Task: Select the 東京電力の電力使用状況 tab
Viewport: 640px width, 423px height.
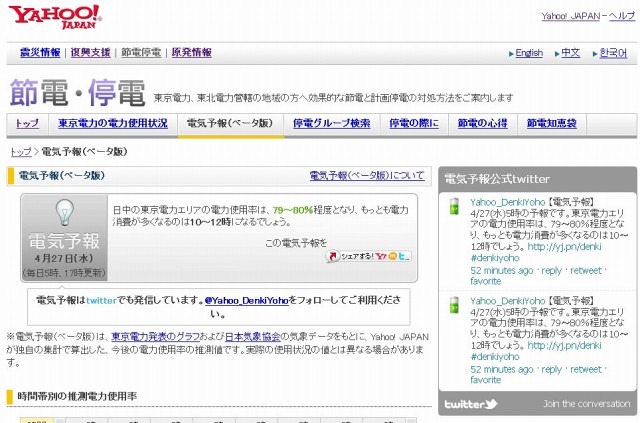Action: tap(113, 123)
